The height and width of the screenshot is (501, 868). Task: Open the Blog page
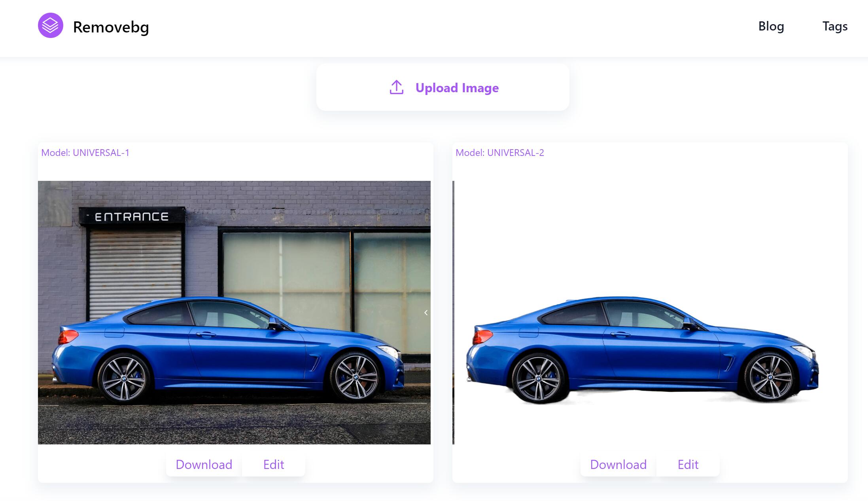point(771,26)
